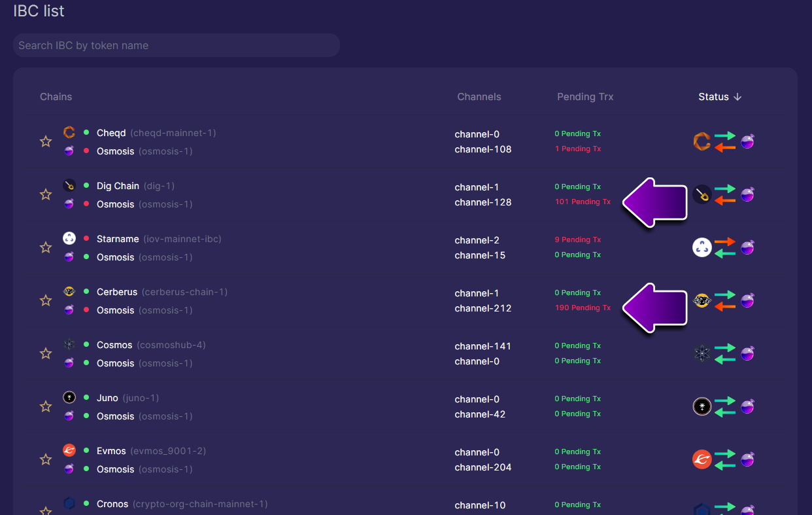Click the large Juno status icon

(x=702, y=406)
